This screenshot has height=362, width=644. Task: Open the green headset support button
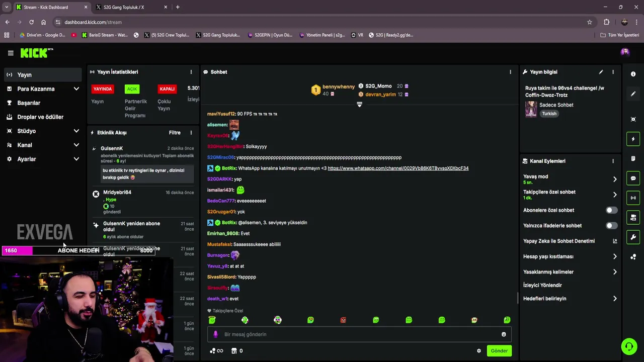point(628,346)
